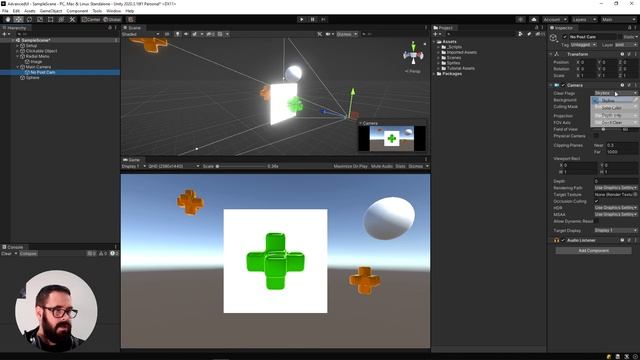This screenshot has width=640, height=360.
Task: Click the Add Component button
Action: pos(593,251)
